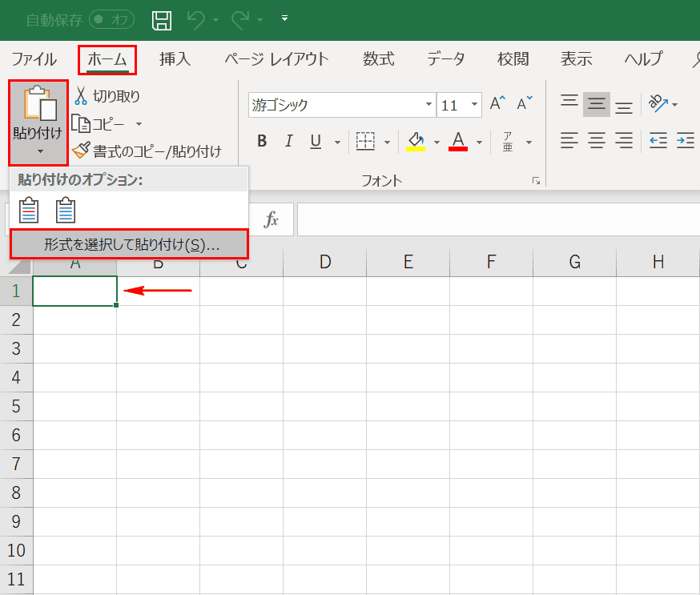This screenshot has height=595, width=700.
Task: Expand the borders dropdown arrow
Action: [x=387, y=143]
